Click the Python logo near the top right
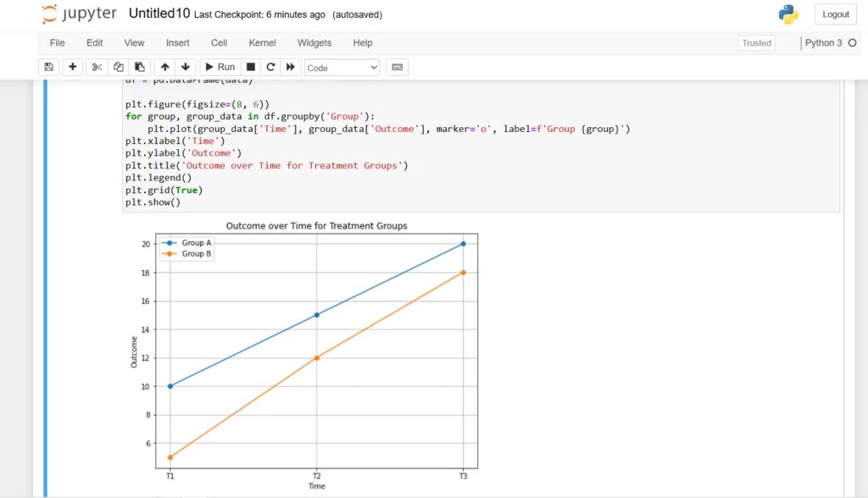The height and width of the screenshot is (498, 868). [788, 14]
